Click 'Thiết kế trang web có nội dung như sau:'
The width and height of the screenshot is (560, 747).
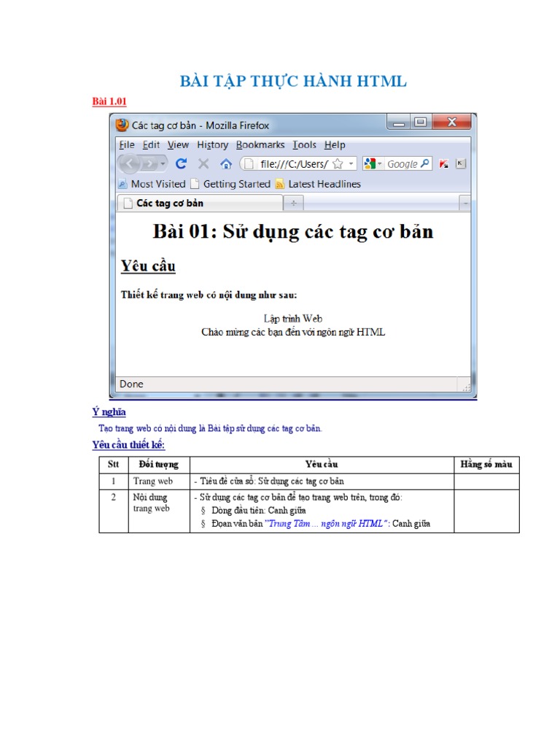tap(209, 295)
